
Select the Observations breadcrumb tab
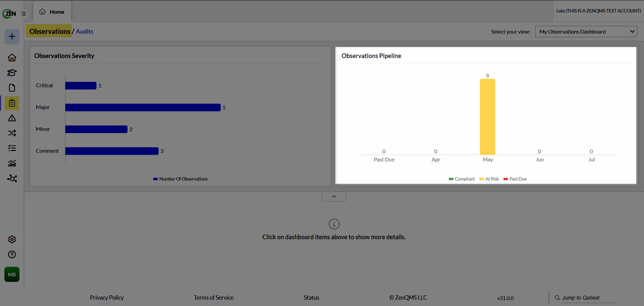50,31
